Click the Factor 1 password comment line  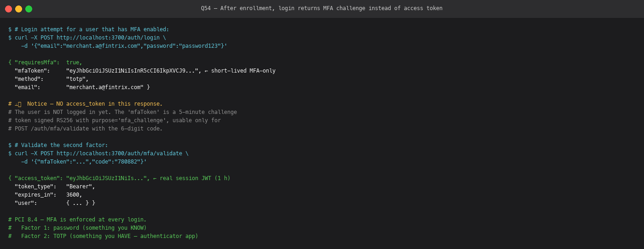pos(77,228)
